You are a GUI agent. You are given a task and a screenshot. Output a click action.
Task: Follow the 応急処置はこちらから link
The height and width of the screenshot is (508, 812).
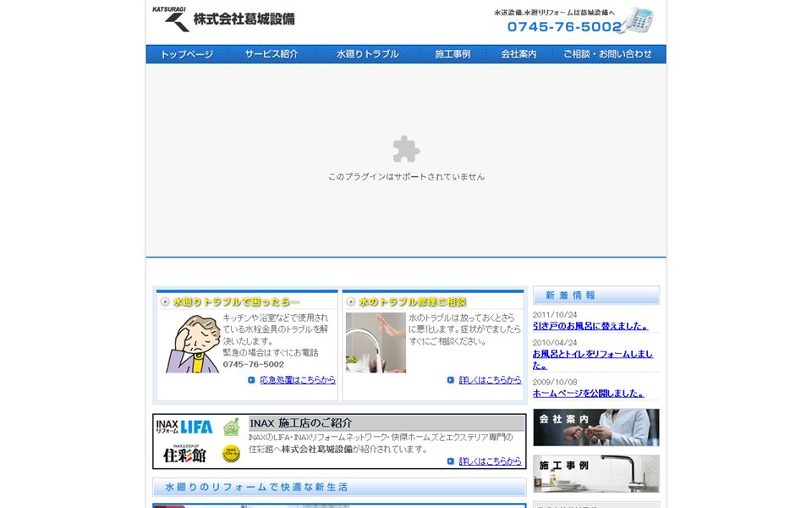click(x=297, y=380)
